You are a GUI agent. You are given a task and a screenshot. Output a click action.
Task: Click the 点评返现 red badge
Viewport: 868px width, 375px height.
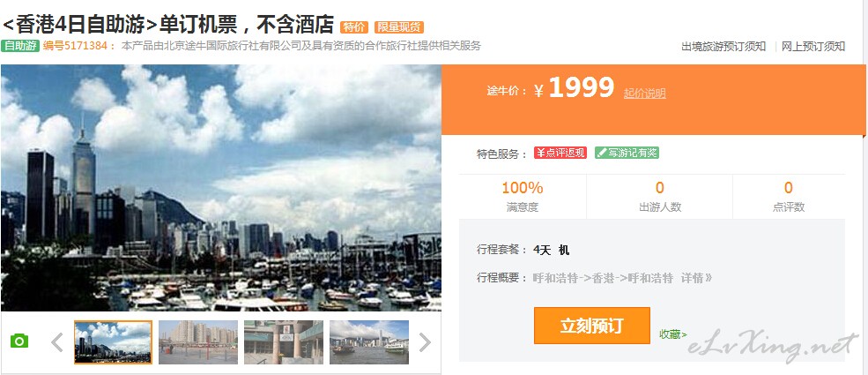(x=560, y=153)
